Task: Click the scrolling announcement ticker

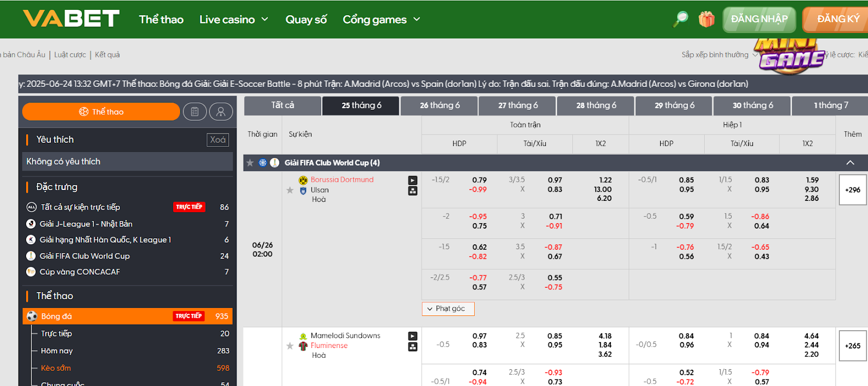Action: coord(443,84)
